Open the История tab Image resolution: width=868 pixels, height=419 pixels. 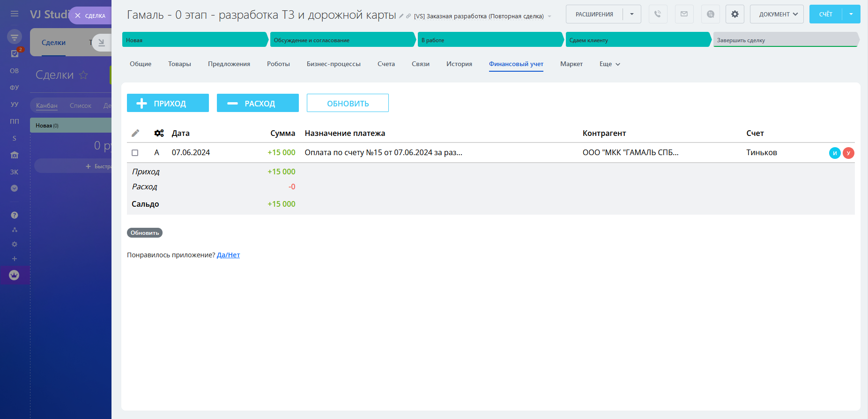point(459,64)
